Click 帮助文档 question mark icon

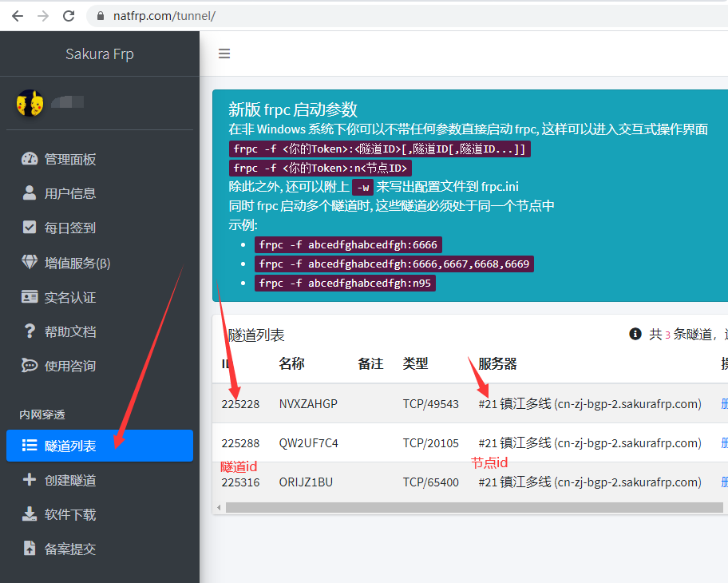(30, 331)
